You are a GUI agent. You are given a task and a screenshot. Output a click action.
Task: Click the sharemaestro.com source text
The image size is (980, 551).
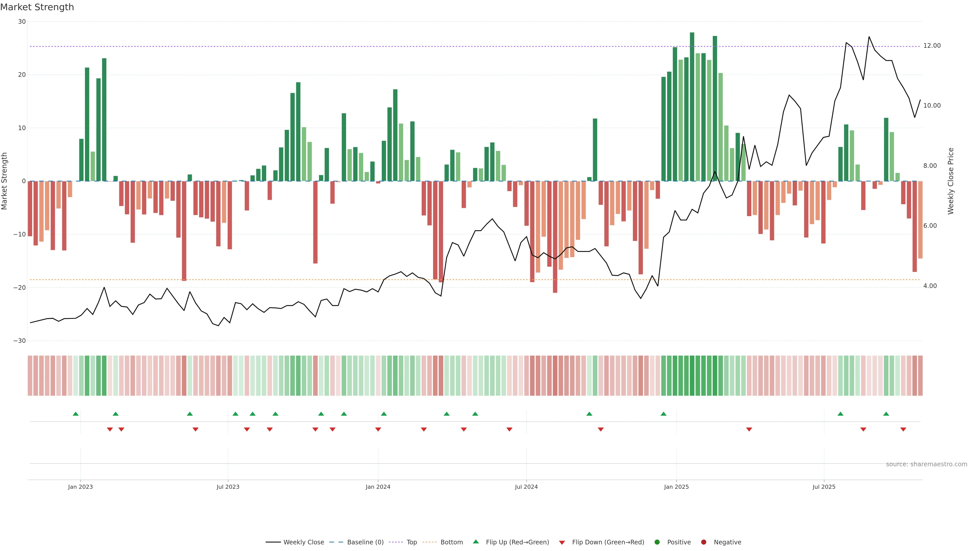926,464
